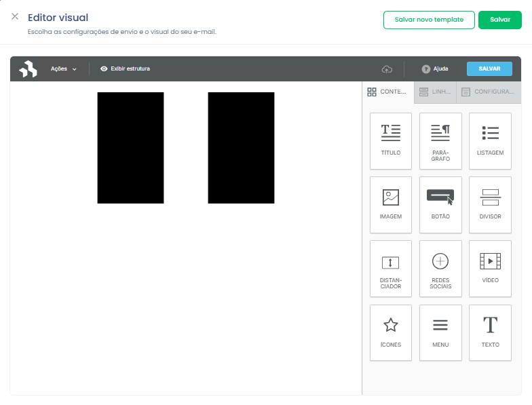532x405 pixels.
Task: Switch to the Configurações tab
Action: pyautogui.click(x=489, y=92)
